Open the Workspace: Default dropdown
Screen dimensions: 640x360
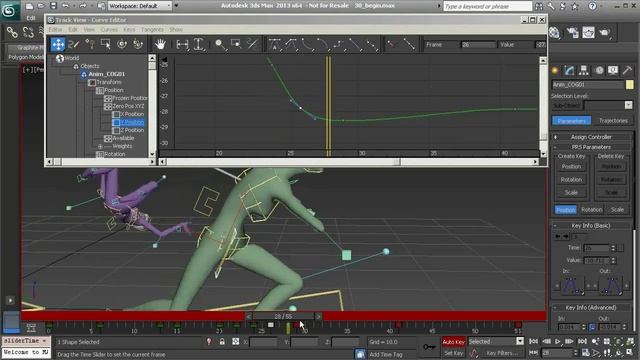(x=140, y=6)
